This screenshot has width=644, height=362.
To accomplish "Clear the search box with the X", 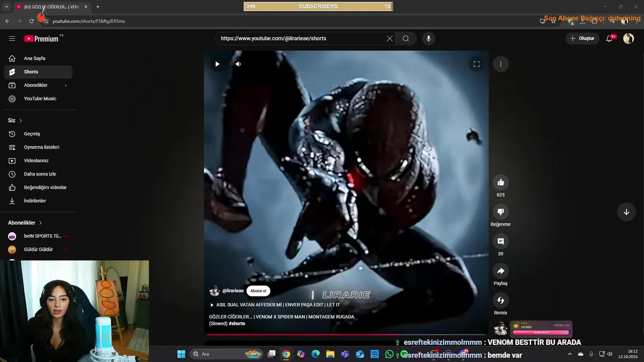I will coord(389,39).
